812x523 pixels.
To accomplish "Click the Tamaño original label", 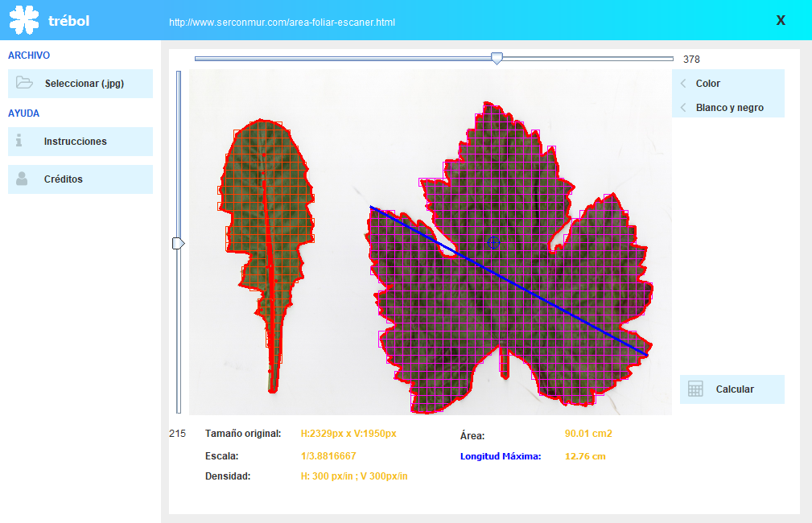I will (x=243, y=434).
